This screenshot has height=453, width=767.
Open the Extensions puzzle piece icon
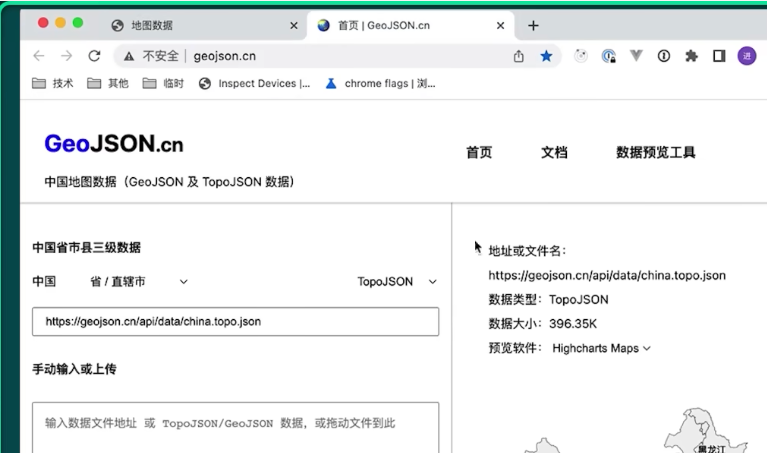click(690, 56)
